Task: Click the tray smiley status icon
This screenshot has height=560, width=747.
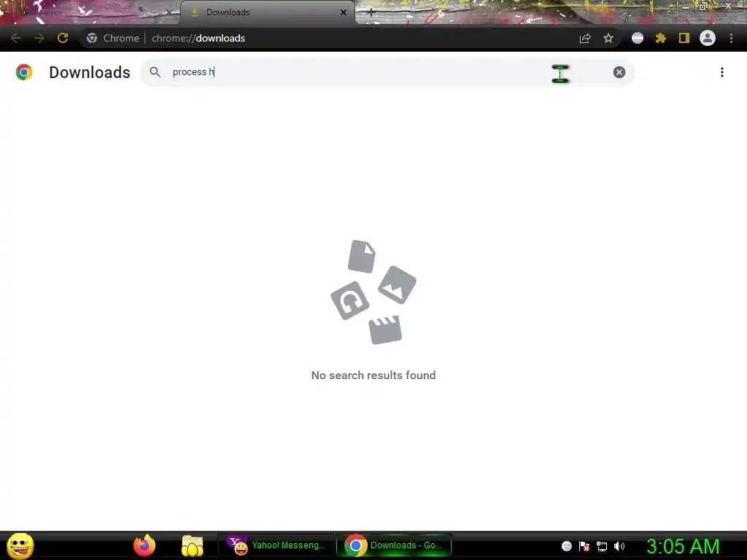Action: [x=566, y=546]
